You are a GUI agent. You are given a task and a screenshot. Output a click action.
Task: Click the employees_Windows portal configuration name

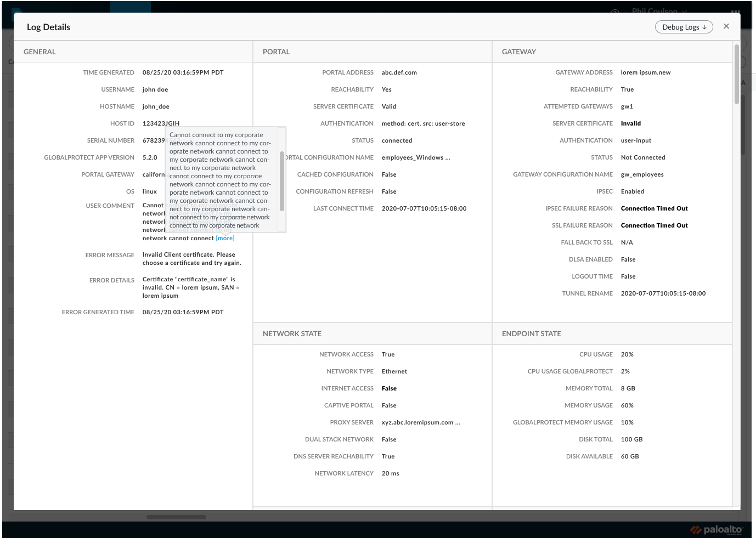point(416,158)
